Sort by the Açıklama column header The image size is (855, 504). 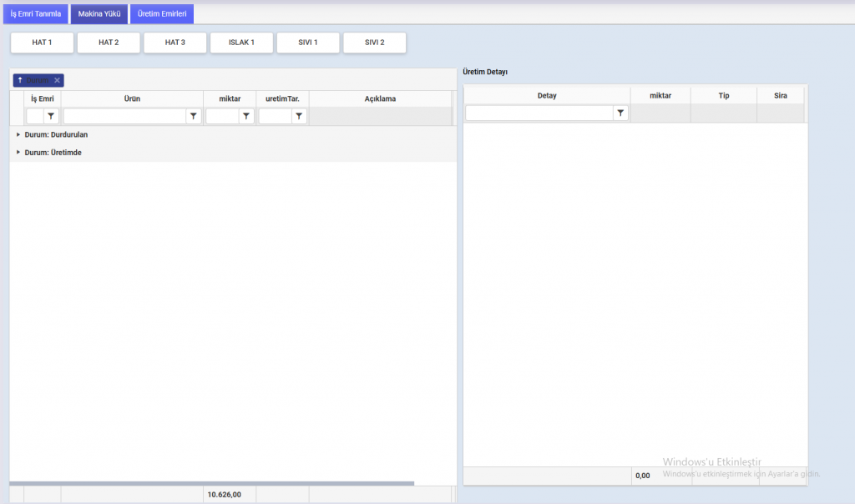pos(380,98)
